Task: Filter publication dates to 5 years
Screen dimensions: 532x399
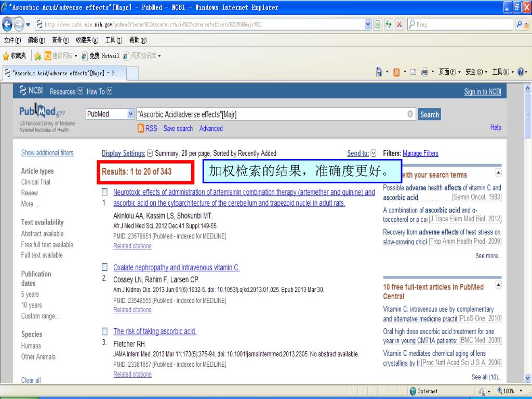Action: 30,294
